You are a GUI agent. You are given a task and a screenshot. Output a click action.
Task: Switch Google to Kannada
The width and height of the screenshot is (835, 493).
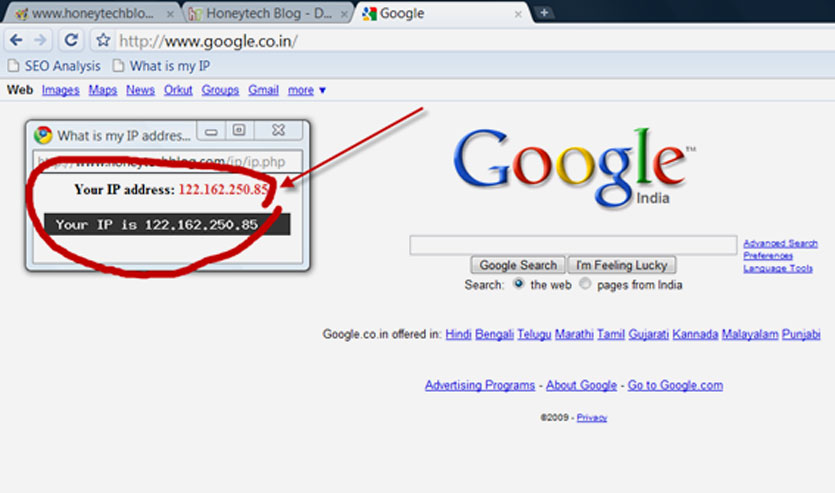click(x=695, y=334)
